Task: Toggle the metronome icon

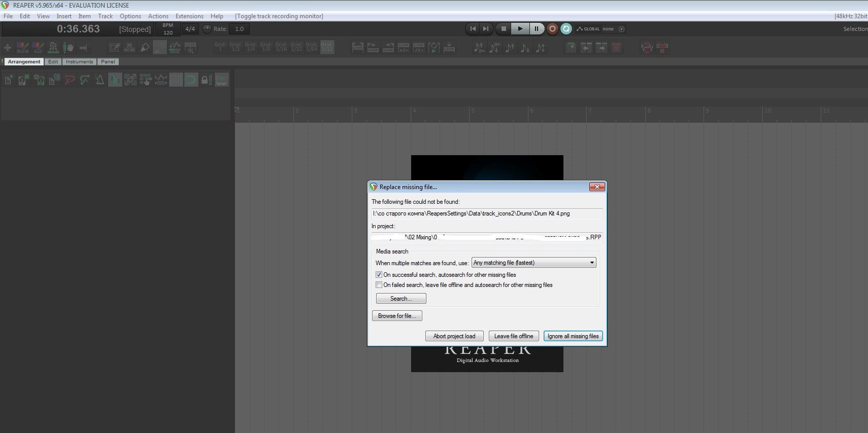Action: tap(99, 80)
